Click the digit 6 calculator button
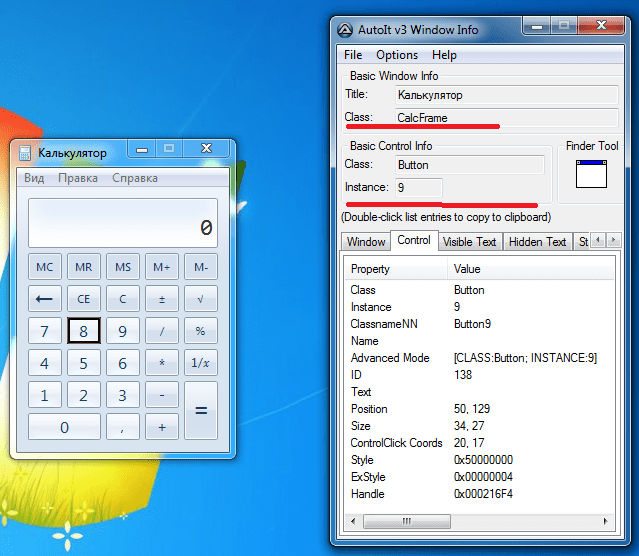The image size is (639, 556). (x=123, y=363)
